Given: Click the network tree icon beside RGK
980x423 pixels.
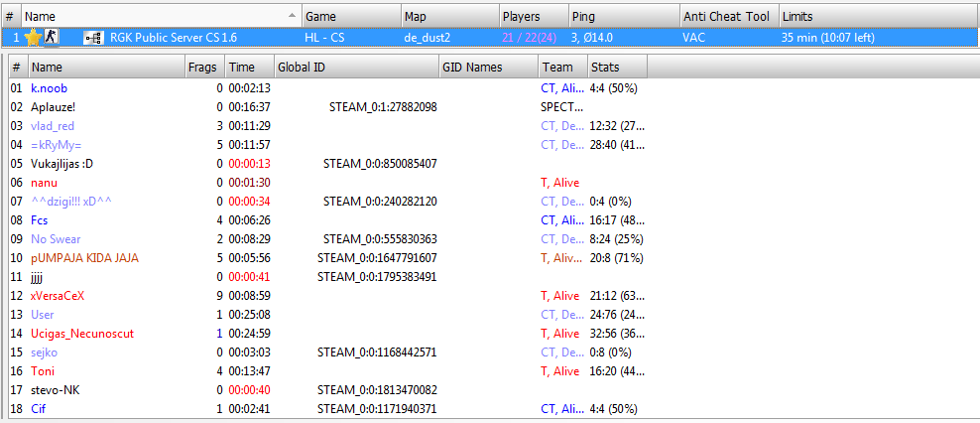Looking at the screenshot, I should 93,38.
